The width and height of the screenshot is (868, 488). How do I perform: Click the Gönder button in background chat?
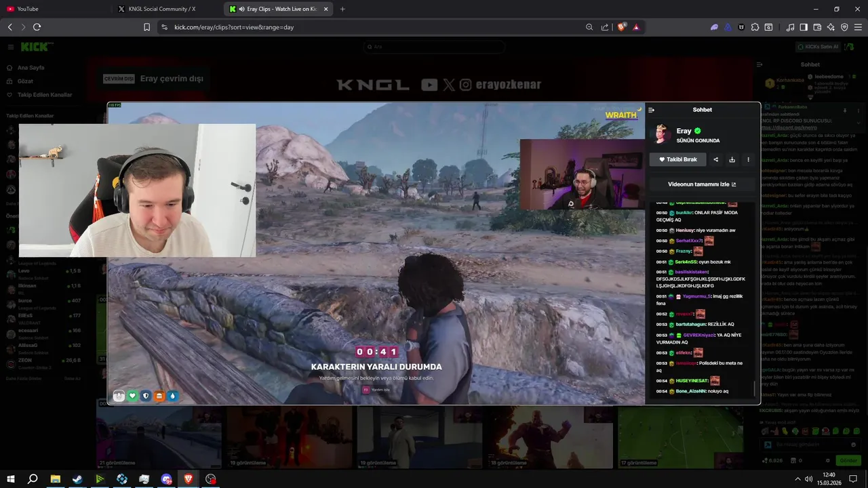(x=848, y=460)
